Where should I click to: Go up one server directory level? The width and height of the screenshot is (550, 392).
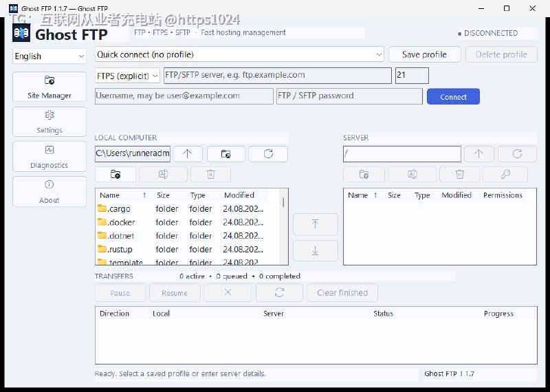point(478,154)
